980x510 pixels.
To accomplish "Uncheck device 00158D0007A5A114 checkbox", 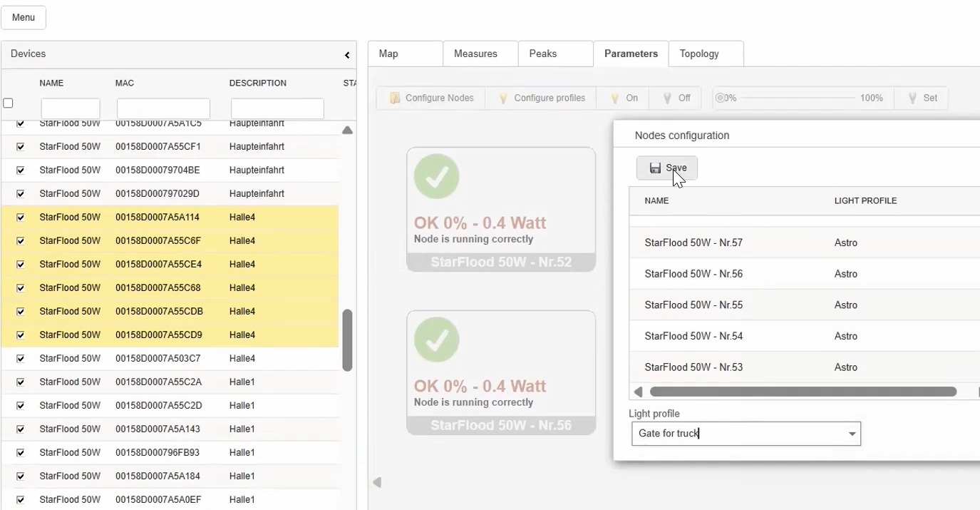I will [x=20, y=218].
